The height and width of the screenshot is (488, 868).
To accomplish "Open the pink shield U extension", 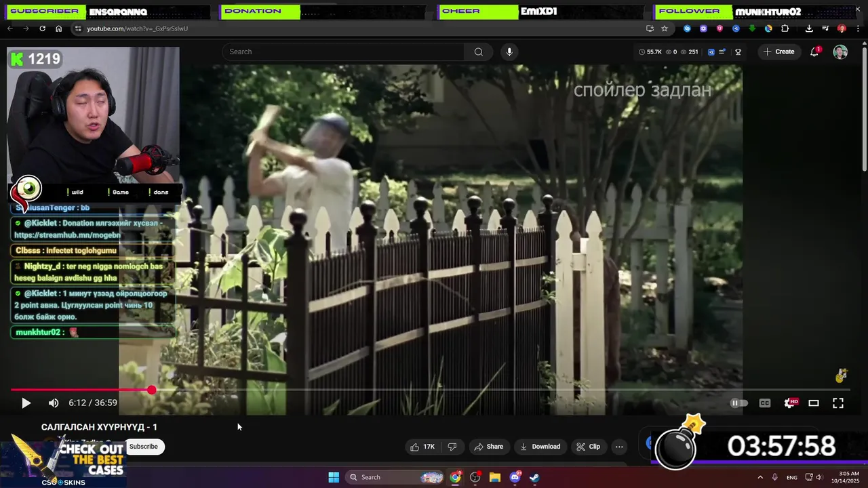I will 719,28.
